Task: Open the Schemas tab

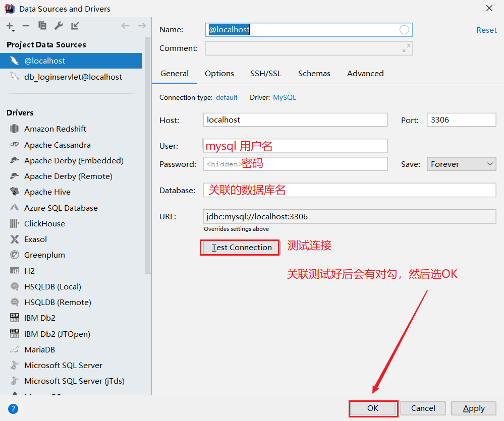Action: (314, 74)
